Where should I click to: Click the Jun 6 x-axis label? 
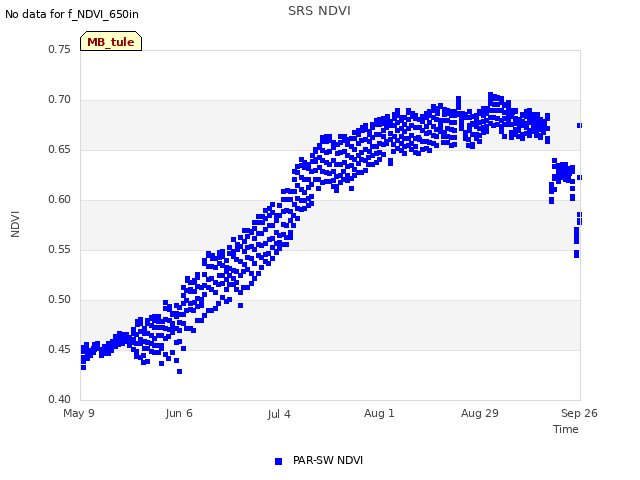coord(179,413)
